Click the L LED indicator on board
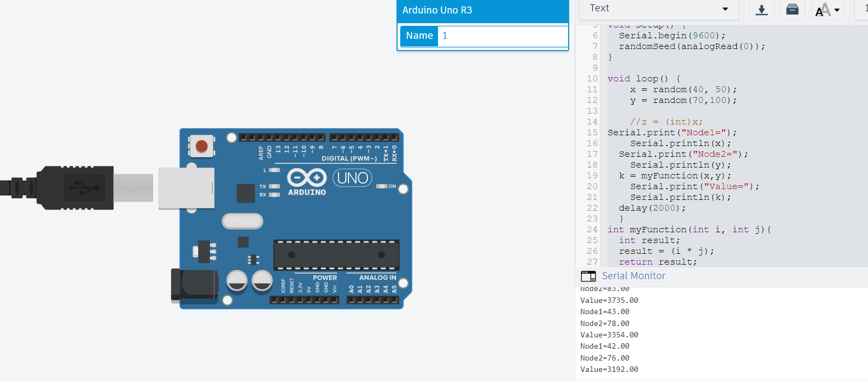This screenshot has width=868, height=381. click(275, 170)
